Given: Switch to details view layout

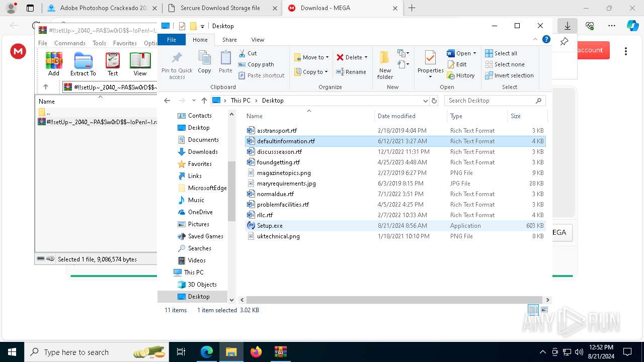Looking at the screenshot, I should (x=533, y=310).
